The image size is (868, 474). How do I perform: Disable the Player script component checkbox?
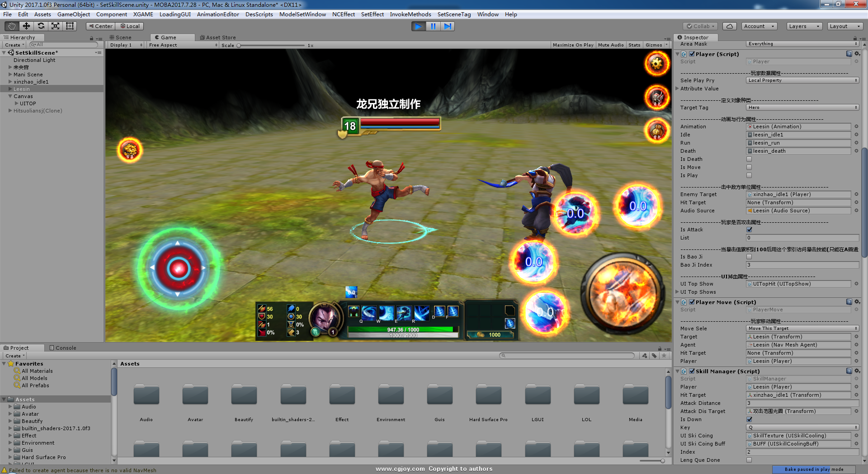(x=692, y=54)
